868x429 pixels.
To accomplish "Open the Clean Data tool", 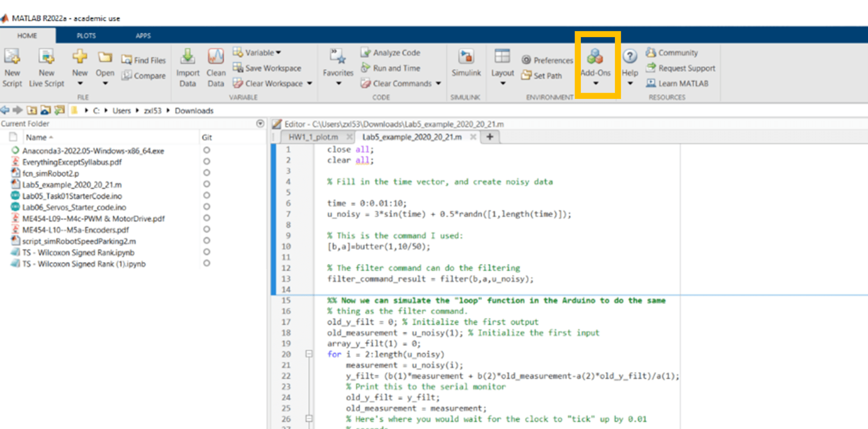I will [x=216, y=67].
